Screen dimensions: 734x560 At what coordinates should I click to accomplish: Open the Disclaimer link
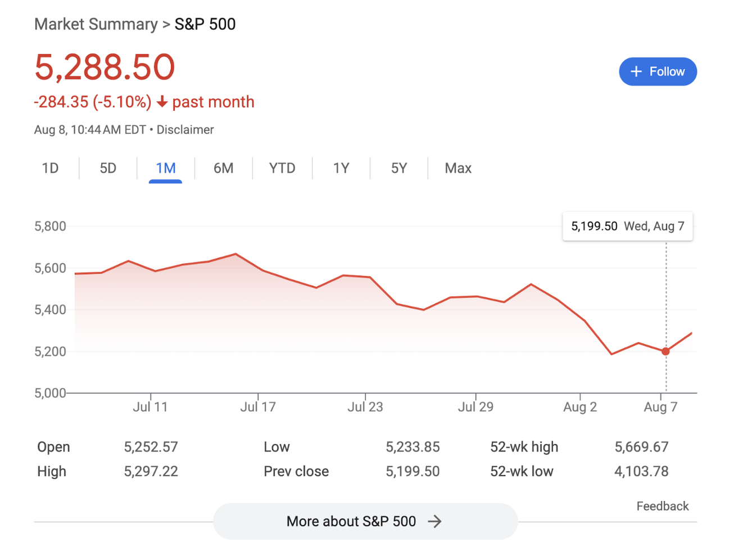tap(185, 130)
